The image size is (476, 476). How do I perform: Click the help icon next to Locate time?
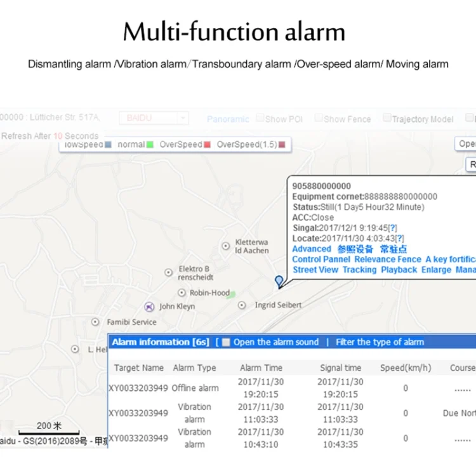coord(400,238)
